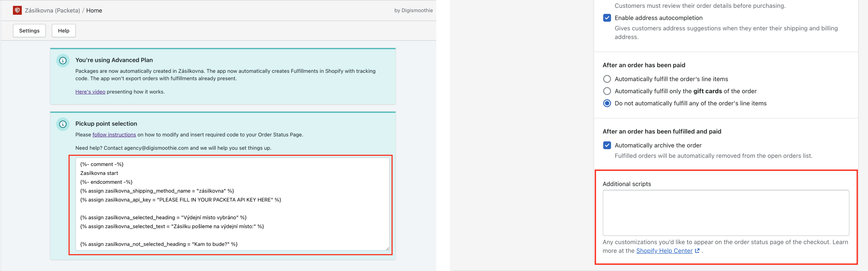Viewport: 868px width, 271px height.
Task: Click the code text area resize handle
Action: 388,248
